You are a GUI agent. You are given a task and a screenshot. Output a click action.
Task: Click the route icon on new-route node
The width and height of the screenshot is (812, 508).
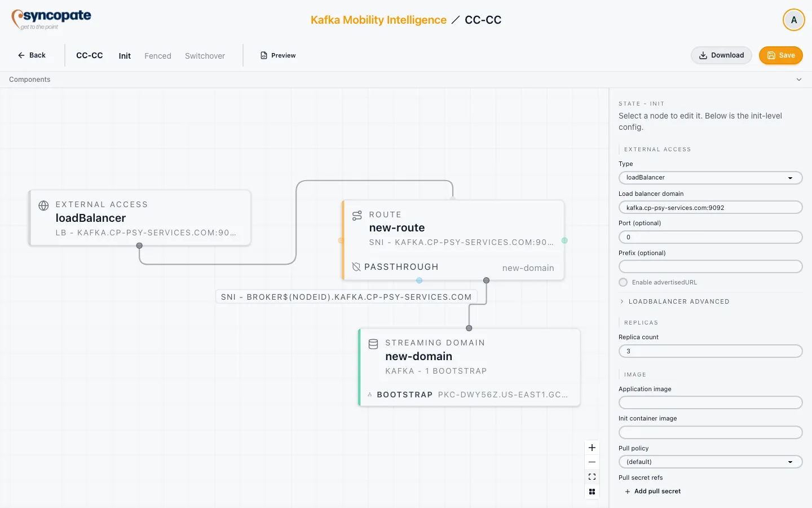[357, 216]
